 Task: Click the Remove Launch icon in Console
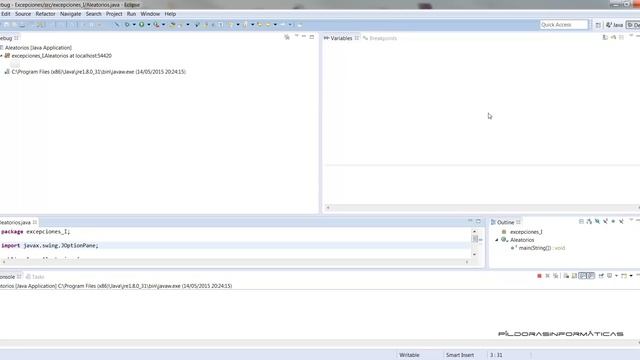click(x=548, y=276)
